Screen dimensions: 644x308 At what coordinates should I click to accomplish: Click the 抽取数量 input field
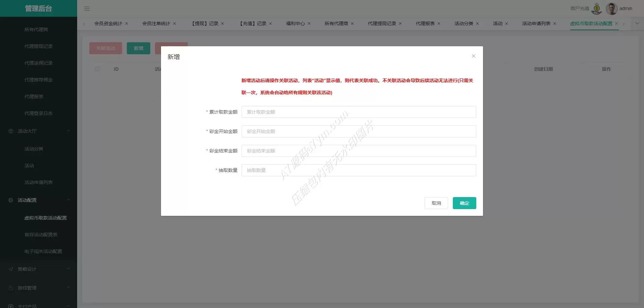point(359,170)
